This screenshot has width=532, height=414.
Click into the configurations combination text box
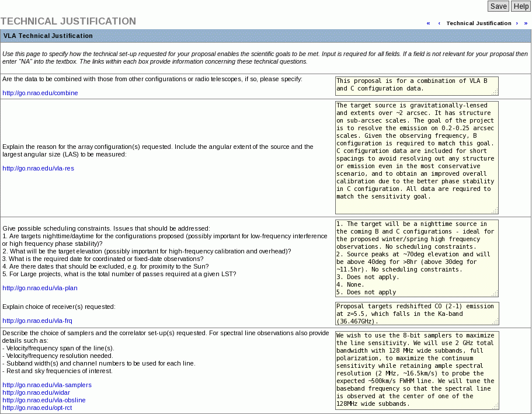pos(415,86)
